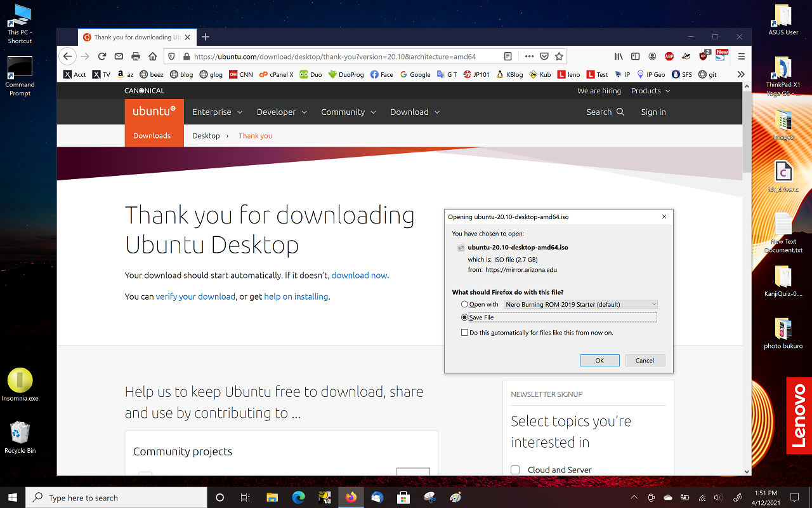Open Sign in on the Ubuntu site
The image size is (812, 508).
pyautogui.click(x=653, y=112)
